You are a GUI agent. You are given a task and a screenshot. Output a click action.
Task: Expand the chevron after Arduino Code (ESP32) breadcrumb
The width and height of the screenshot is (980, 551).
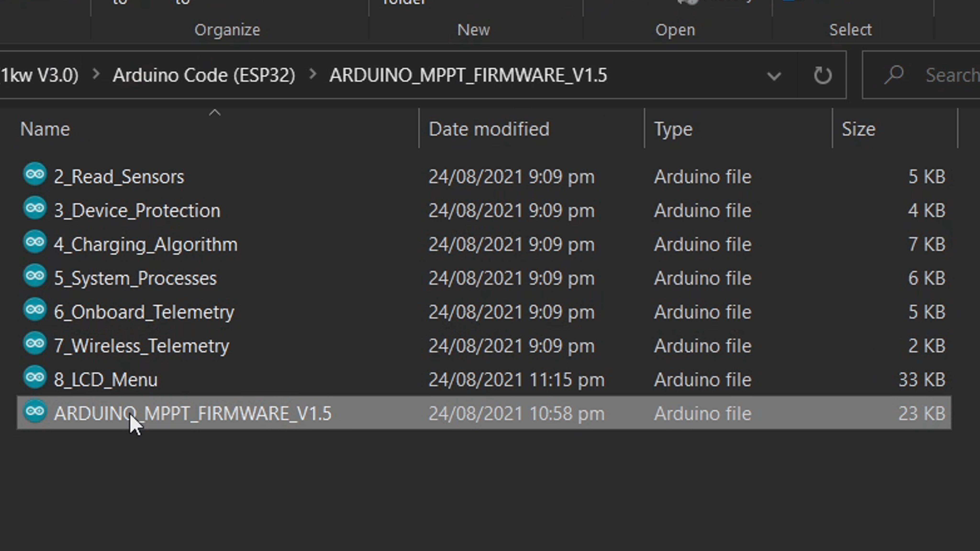coord(312,75)
